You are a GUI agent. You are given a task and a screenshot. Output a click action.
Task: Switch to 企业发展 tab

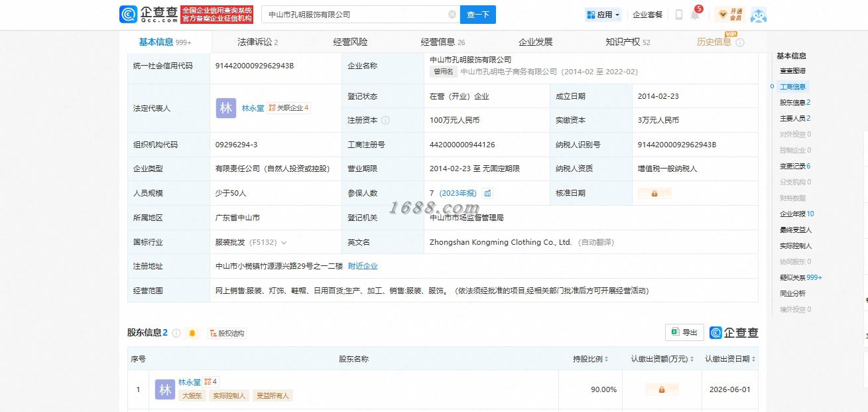tap(535, 42)
